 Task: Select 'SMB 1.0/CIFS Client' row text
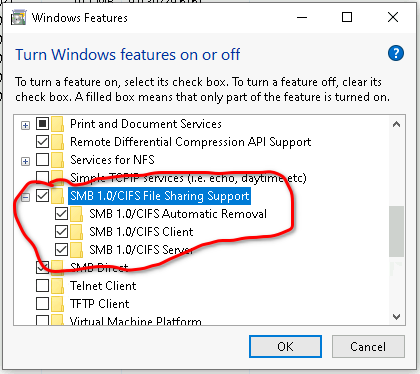coord(141,232)
